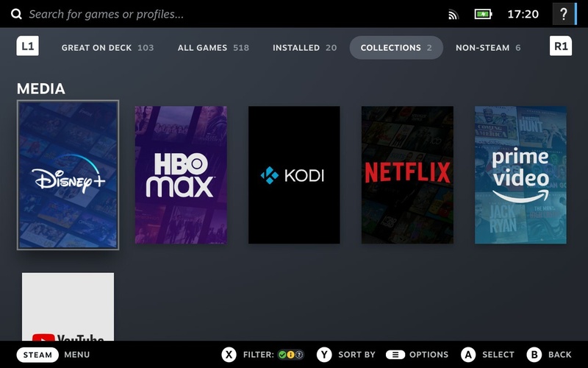
Task: Switch to Installed tab
Action: click(x=304, y=48)
